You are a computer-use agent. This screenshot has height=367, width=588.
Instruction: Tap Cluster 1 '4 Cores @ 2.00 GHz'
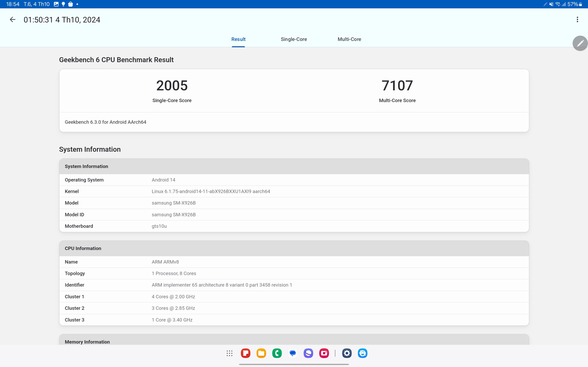(173, 297)
